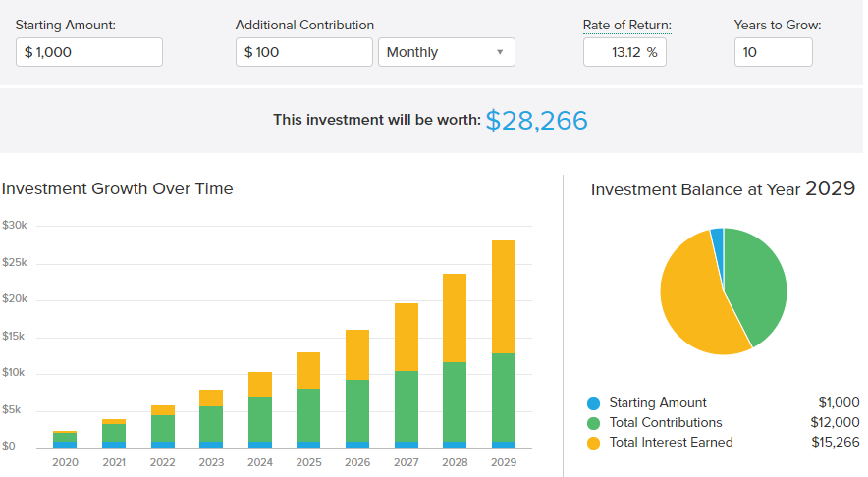This screenshot has height=477, width=868.
Task: Click the green segment of the 2022 bar
Action: click(163, 428)
